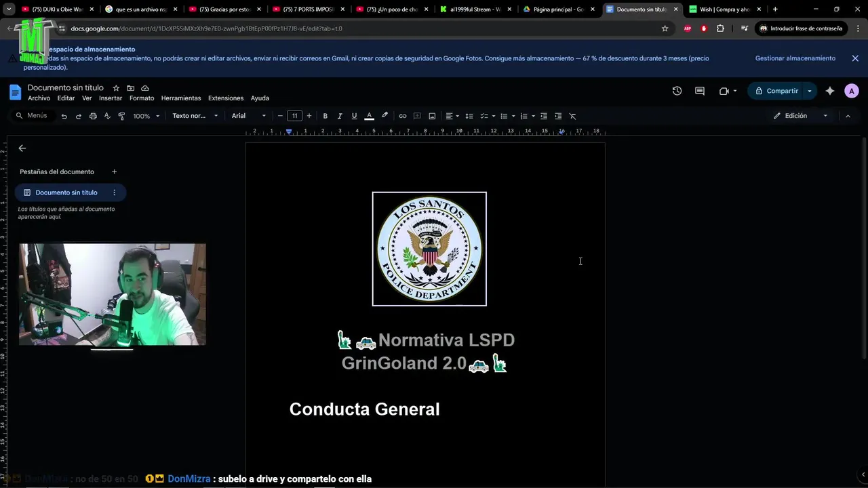The image size is (868, 488).
Task: Open the 100% zoom dropdown
Action: tap(146, 116)
